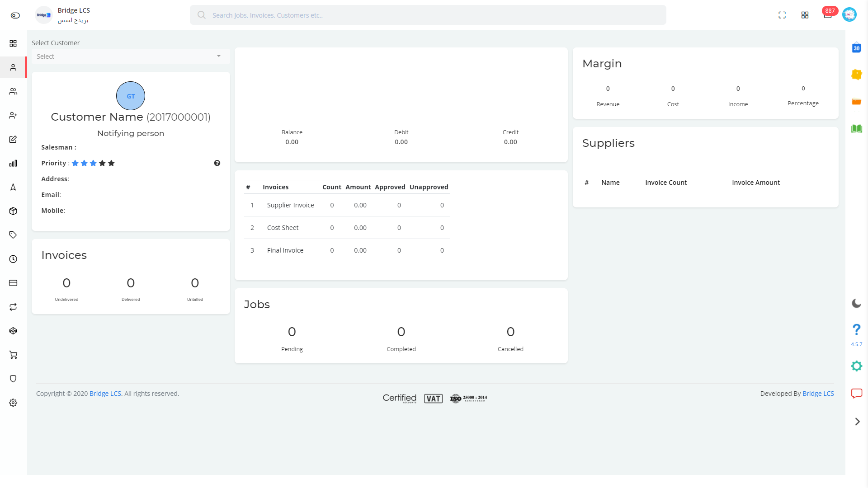Select the Jobs tab section header

[x=257, y=304]
